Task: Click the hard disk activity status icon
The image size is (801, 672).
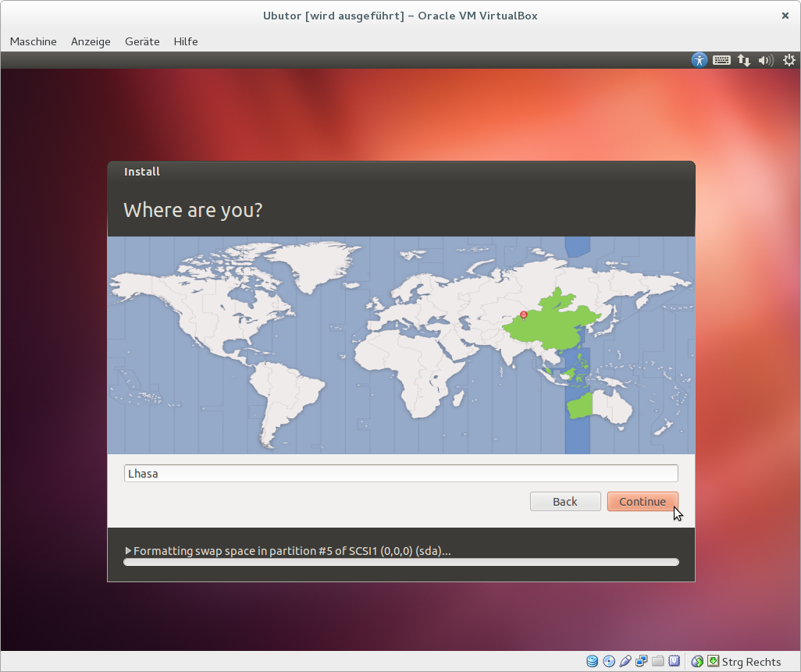Action: click(593, 662)
